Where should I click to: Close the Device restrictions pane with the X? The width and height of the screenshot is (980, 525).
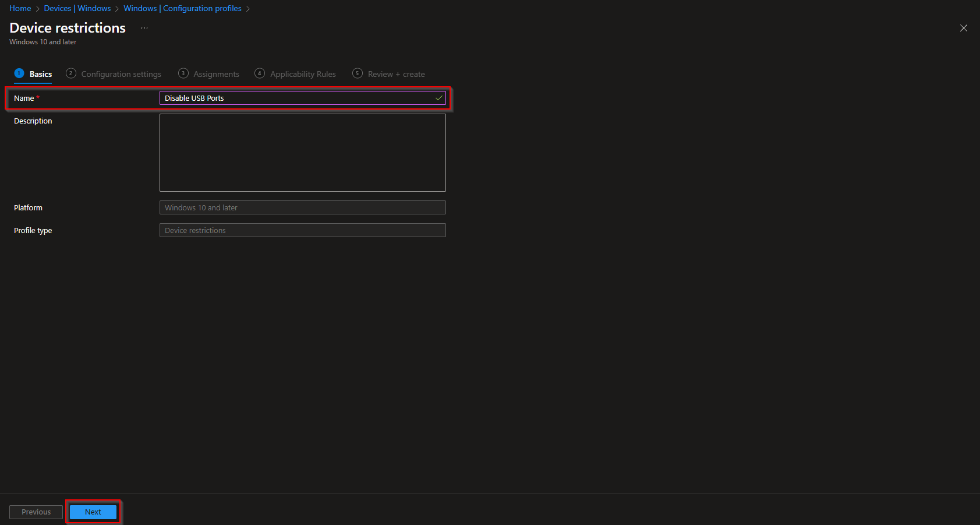pos(964,27)
